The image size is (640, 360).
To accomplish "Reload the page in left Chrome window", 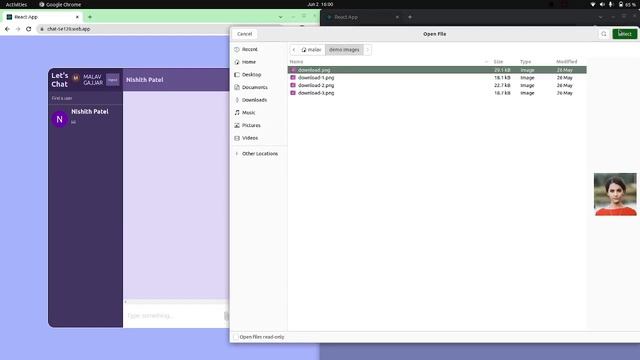I will (x=29, y=29).
